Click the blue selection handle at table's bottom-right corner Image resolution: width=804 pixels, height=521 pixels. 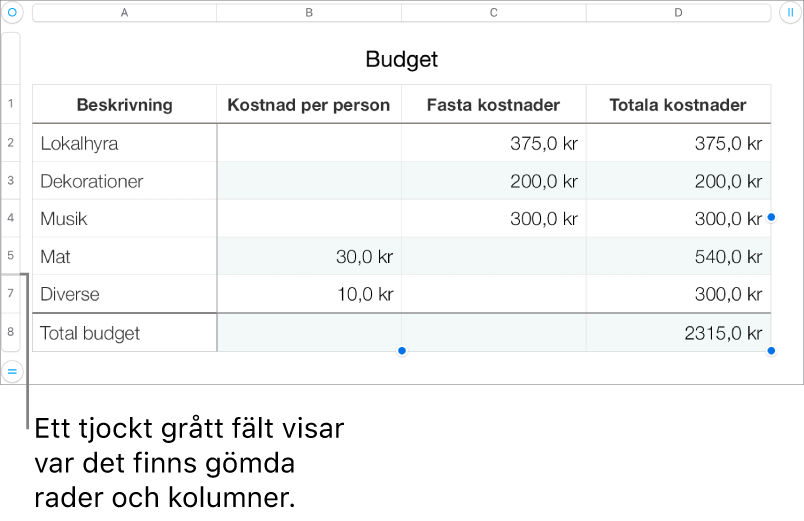coord(771,351)
